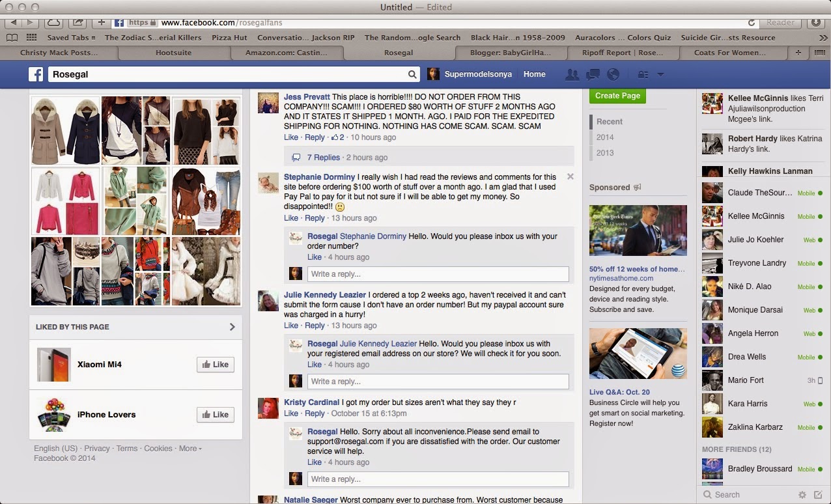Open friend requests icon

coord(572,74)
